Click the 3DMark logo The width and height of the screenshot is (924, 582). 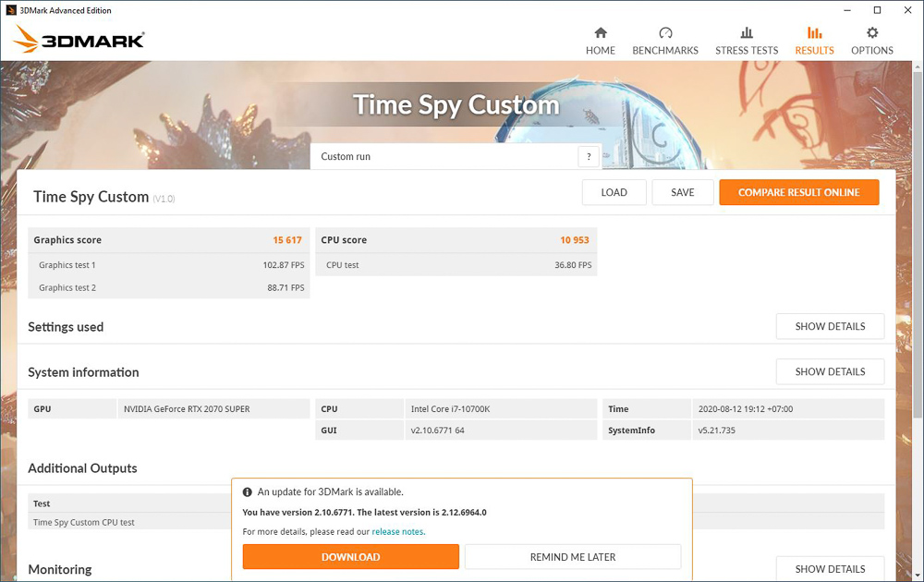point(79,39)
